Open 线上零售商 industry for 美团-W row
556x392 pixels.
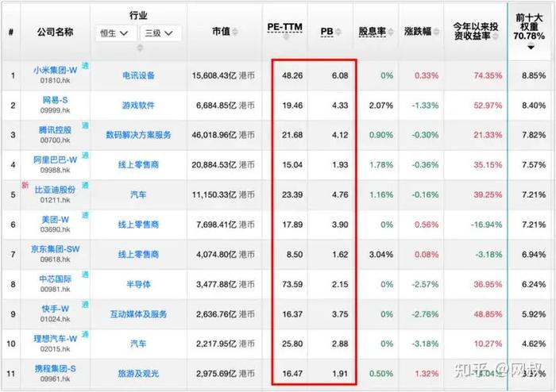[x=139, y=225]
